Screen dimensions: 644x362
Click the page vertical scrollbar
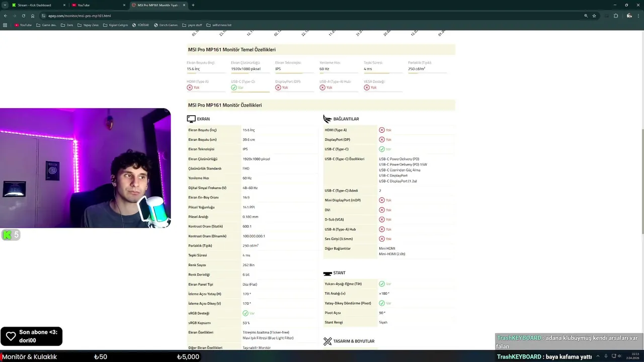642,181
